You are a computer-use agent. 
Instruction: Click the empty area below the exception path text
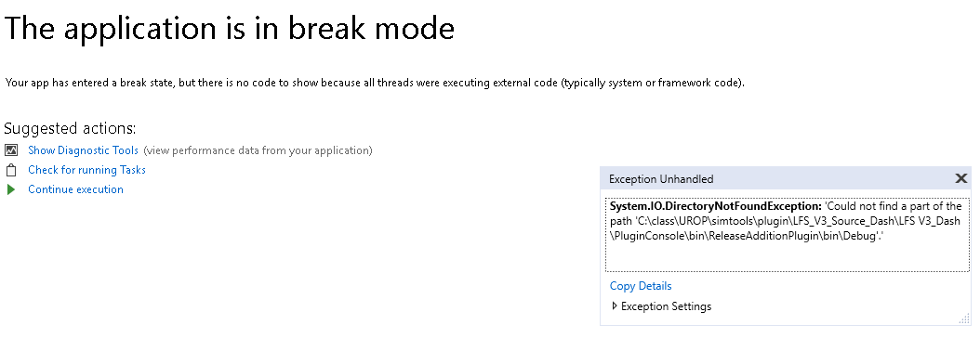[787, 257]
